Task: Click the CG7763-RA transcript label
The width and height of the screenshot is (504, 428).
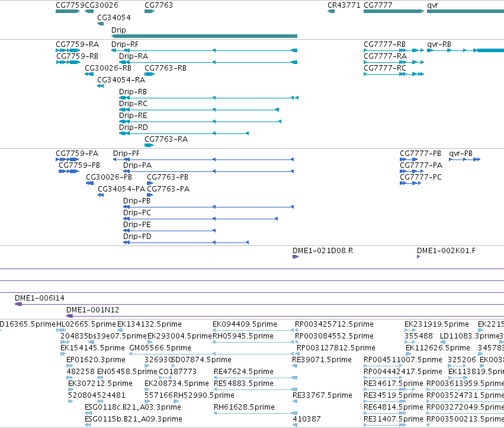Action: click(x=166, y=139)
